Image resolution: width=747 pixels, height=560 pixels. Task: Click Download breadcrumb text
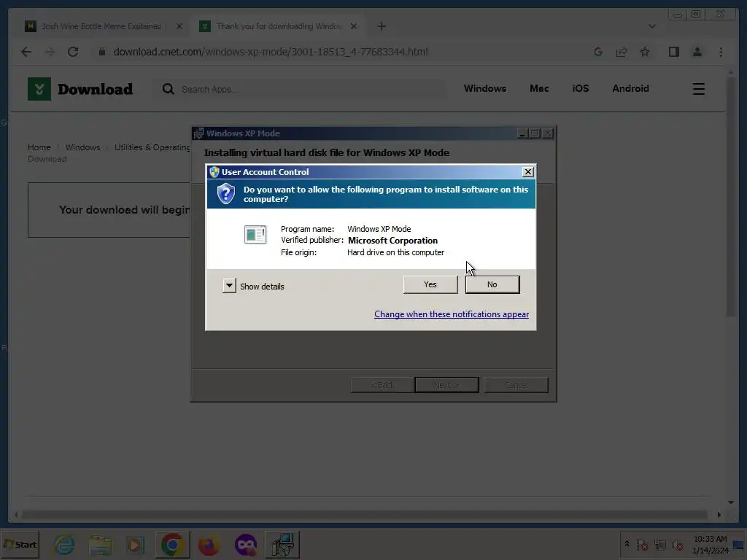point(47,159)
